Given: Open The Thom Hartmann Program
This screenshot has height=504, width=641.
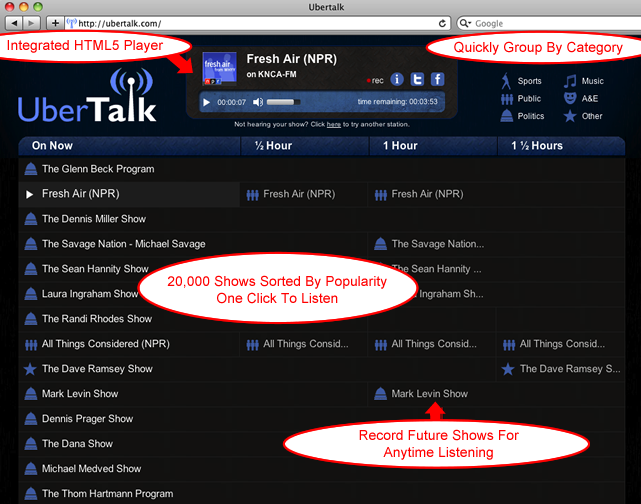Looking at the screenshot, I should 107,494.
